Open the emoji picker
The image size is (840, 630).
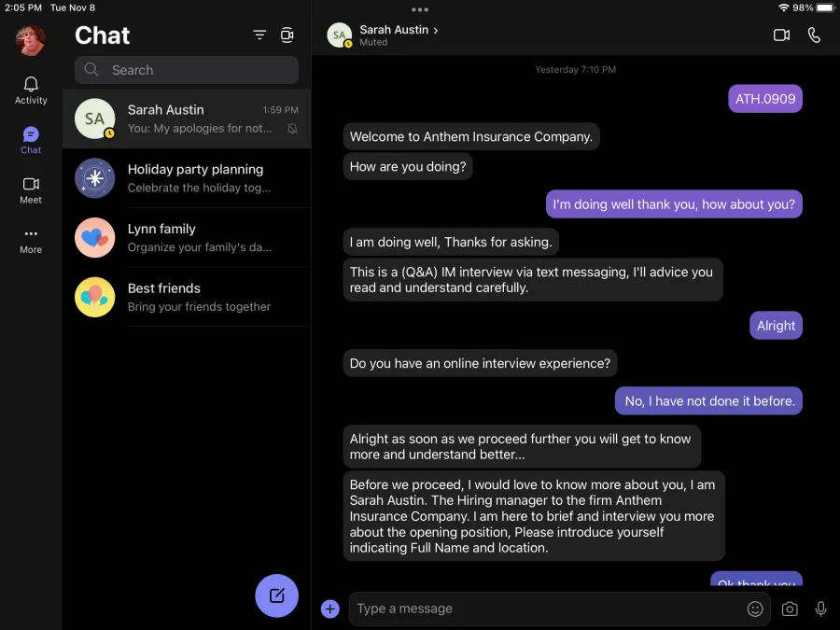[755, 609]
